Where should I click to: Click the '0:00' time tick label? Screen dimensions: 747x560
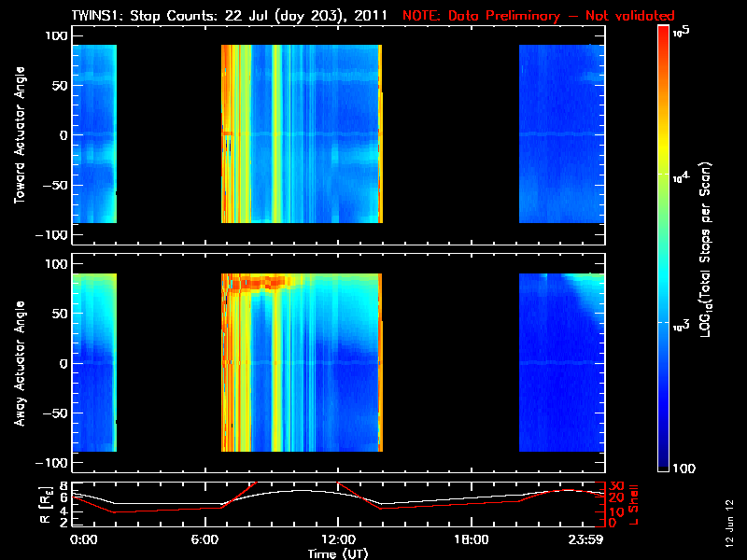point(83,539)
